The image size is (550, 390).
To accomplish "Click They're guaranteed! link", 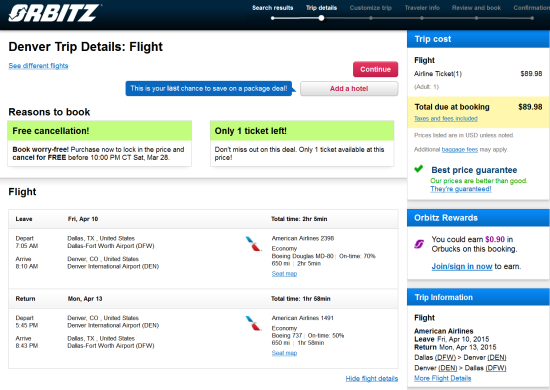I will point(461,189).
